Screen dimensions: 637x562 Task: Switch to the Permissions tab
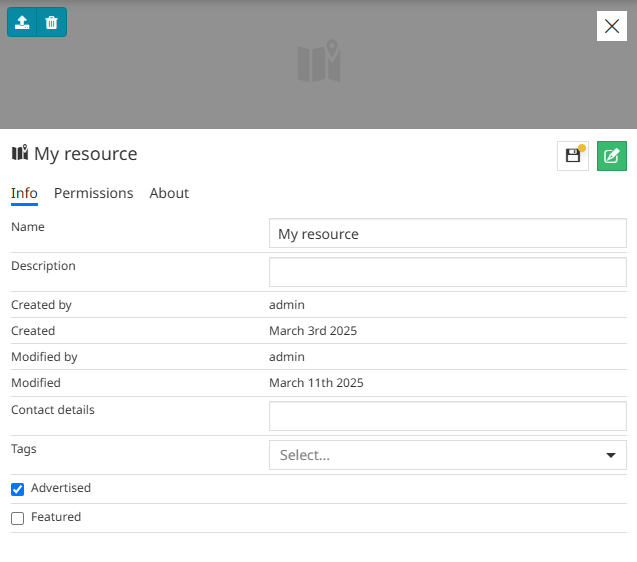click(x=93, y=193)
